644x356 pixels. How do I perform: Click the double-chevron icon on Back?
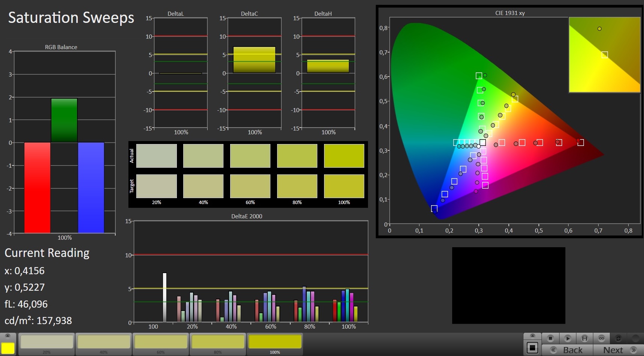pos(553,350)
